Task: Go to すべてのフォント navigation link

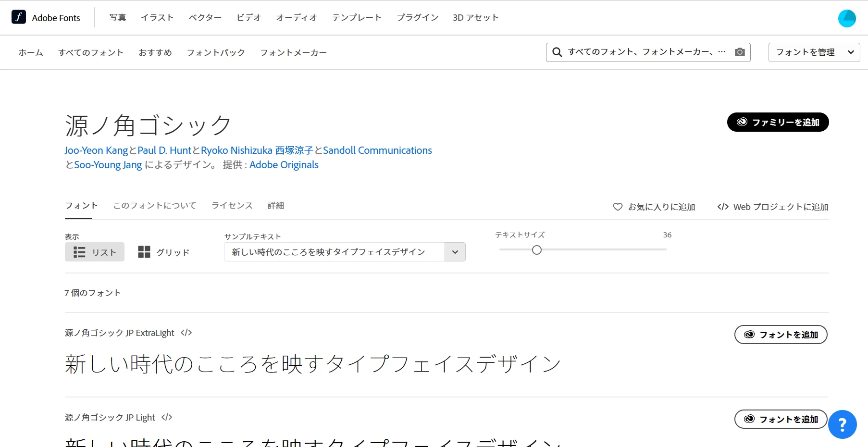Action: click(91, 52)
